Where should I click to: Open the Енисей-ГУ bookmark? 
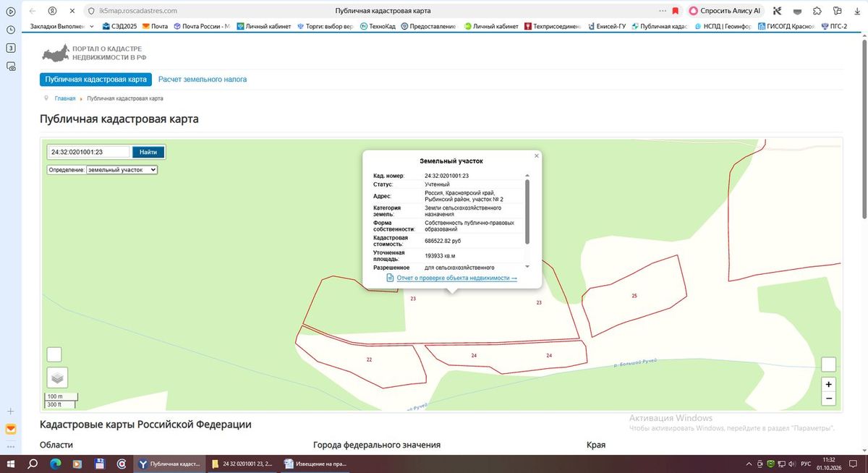tap(606, 27)
